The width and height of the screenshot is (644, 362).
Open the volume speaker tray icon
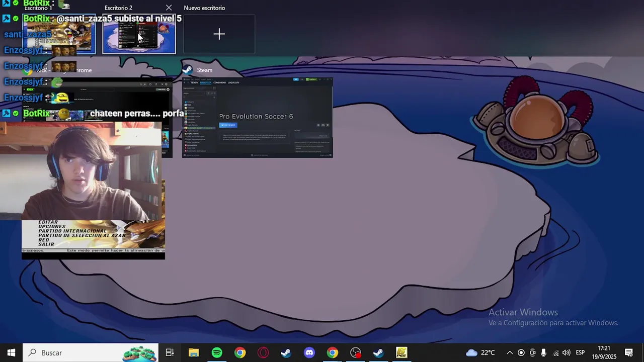click(x=567, y=352)
